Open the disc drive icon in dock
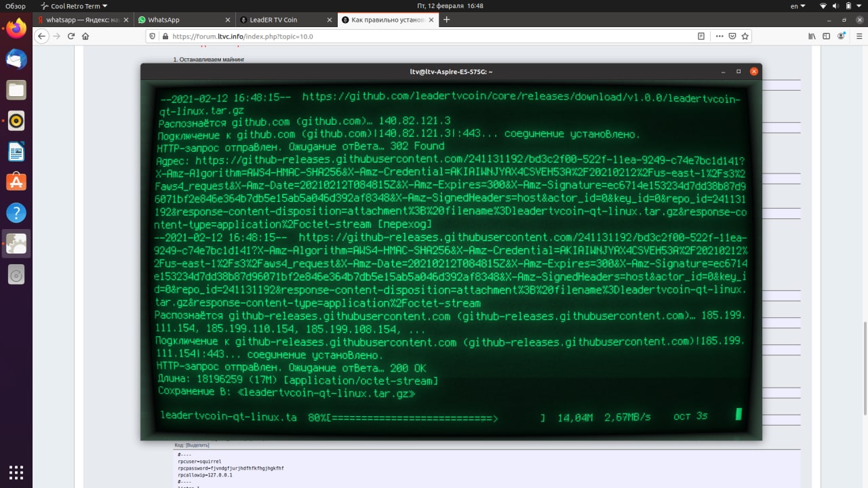 point(16,274)
